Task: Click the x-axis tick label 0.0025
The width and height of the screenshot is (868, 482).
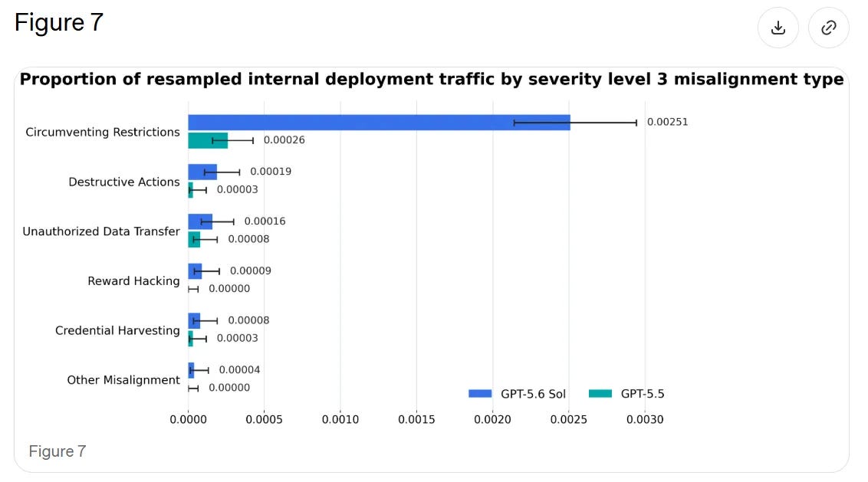Action: [x=568, y=419]
